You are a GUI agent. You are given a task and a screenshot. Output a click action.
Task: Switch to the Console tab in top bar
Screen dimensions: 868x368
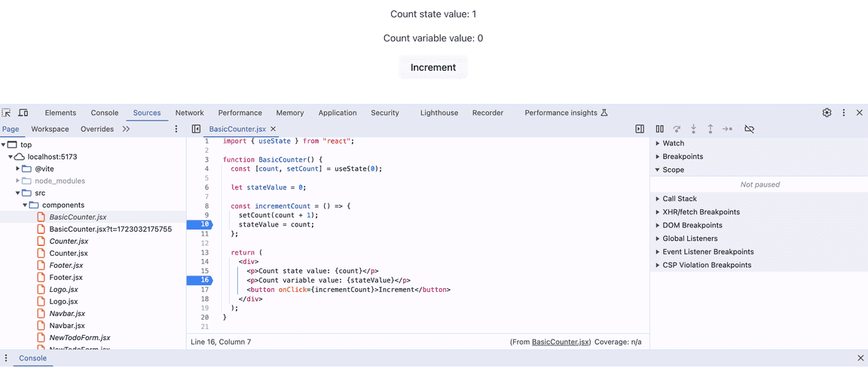105,113
